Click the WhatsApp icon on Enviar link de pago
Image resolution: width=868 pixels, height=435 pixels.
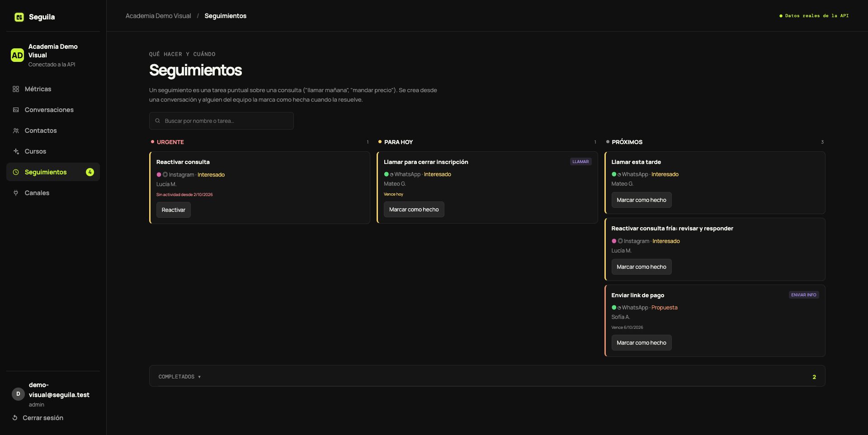[619, 308]
